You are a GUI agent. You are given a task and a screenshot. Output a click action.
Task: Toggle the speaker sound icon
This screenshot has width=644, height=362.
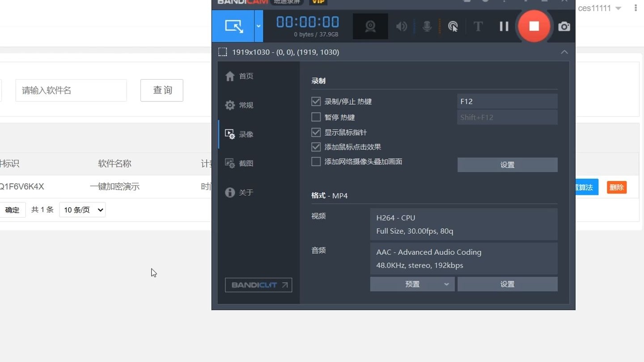pos(402,26)
